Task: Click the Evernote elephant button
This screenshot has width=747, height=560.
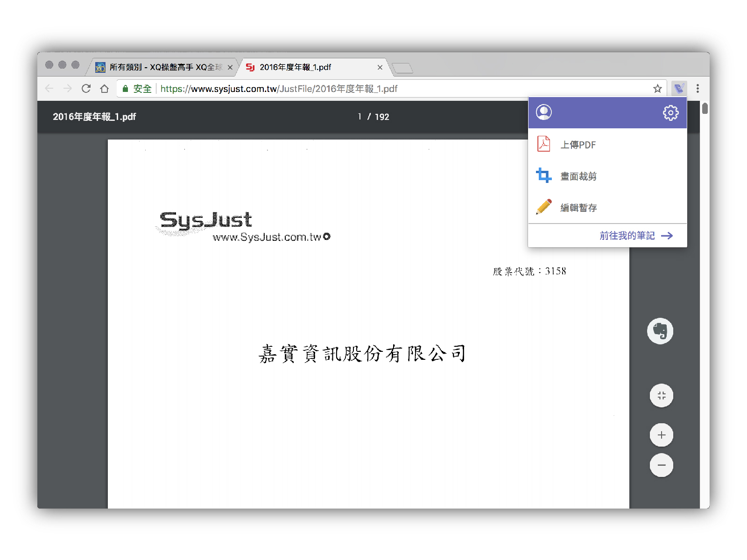Action: click(x=660, y=331)
